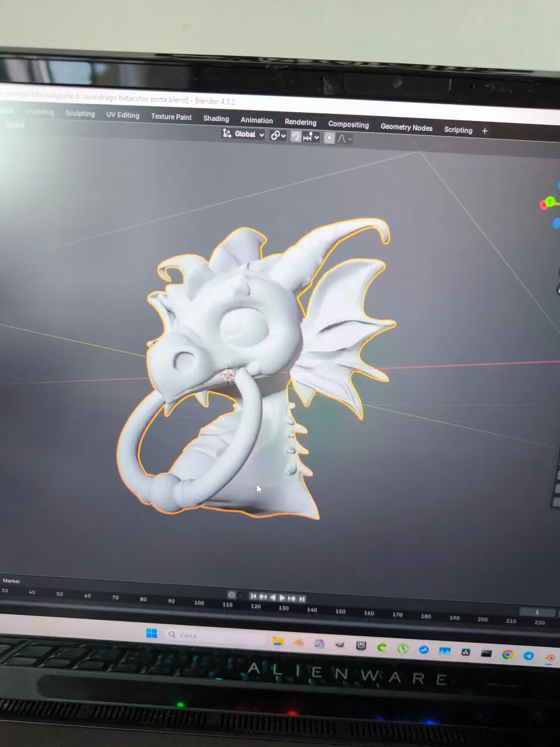560x747 pixels.
Task: Jump to the timeline start frame
Action: point(253,596)
